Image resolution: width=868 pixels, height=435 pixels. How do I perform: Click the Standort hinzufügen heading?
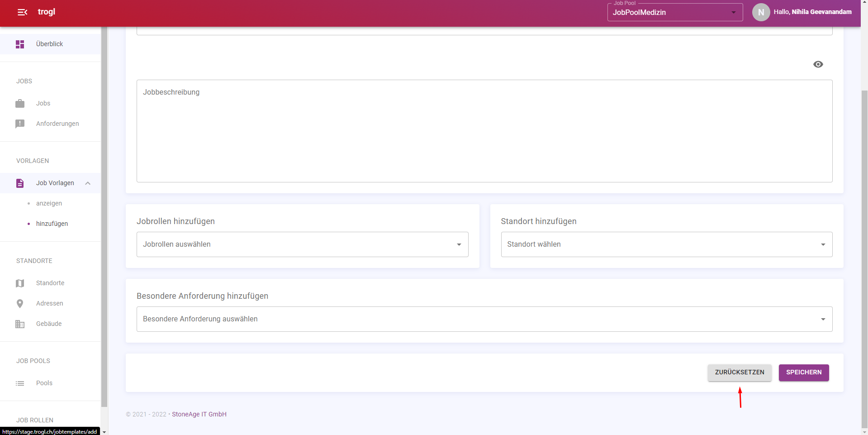click(x=538, y=221)
